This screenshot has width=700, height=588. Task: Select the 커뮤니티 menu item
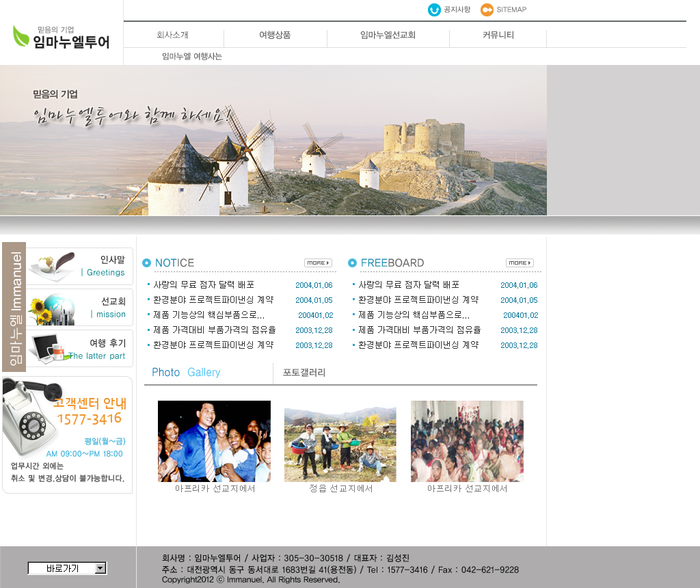498,35
